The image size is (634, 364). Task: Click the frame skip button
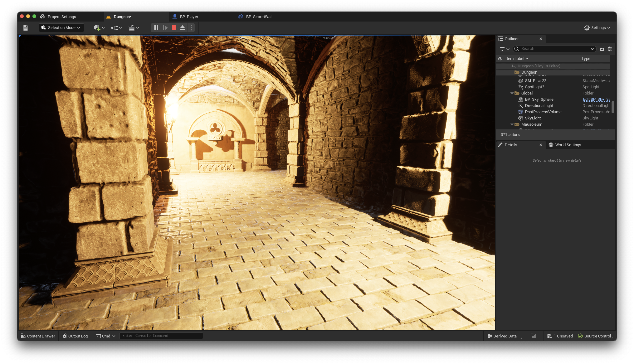pos(165,28)
